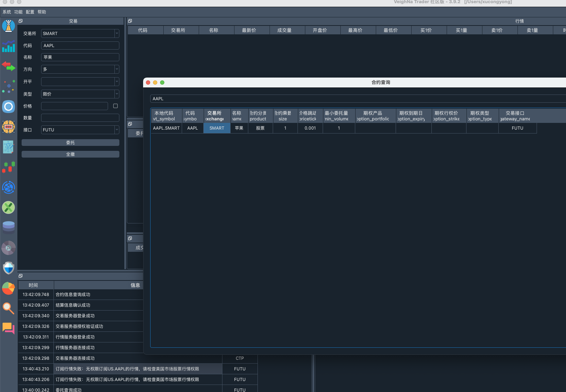
Task: Open the chat bubbles icon
Action: point(9,329)
